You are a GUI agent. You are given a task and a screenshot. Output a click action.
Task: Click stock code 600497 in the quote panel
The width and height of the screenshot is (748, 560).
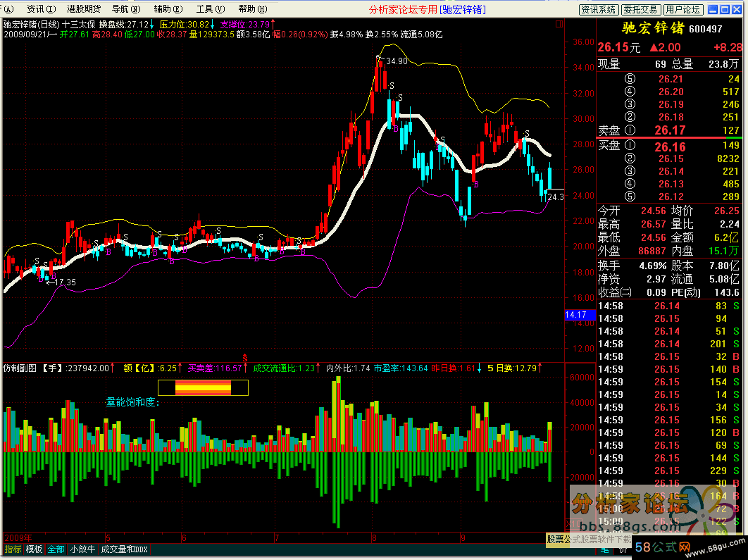(706, 30)
